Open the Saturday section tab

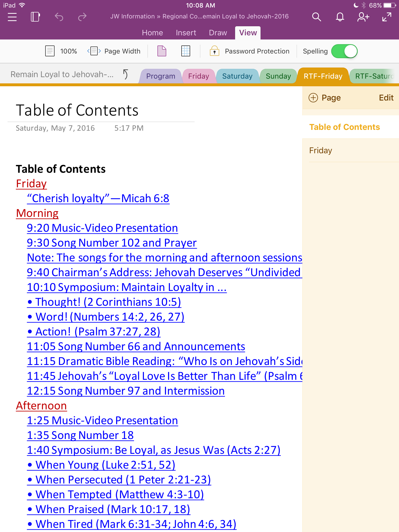click(237, 76)
